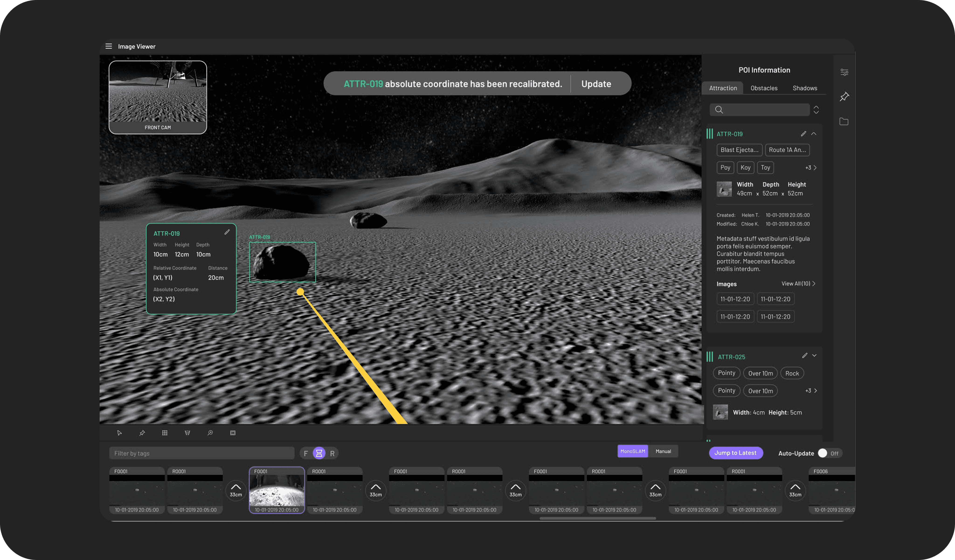Select the R rear camera filter
The width and height of the screenshot is (955, 560).
pos(332,453)
